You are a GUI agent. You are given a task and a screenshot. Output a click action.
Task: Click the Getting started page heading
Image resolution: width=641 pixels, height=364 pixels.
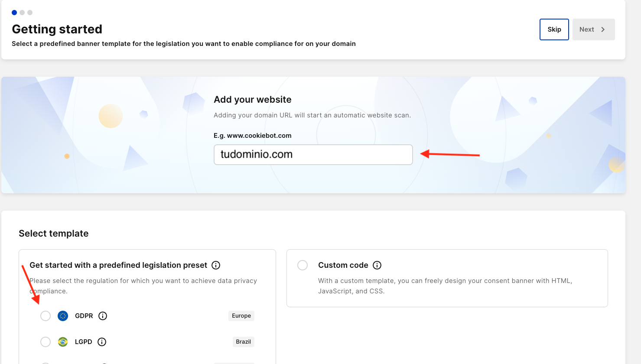point(57,29)
